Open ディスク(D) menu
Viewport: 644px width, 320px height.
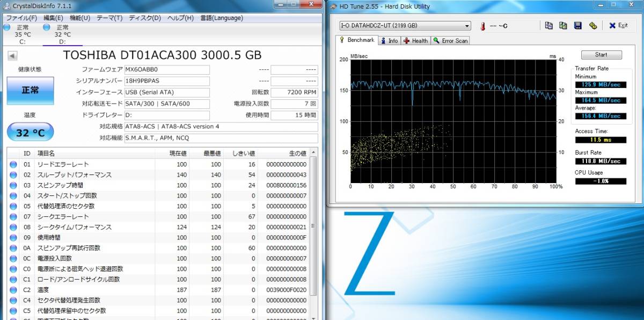(144, 18)
